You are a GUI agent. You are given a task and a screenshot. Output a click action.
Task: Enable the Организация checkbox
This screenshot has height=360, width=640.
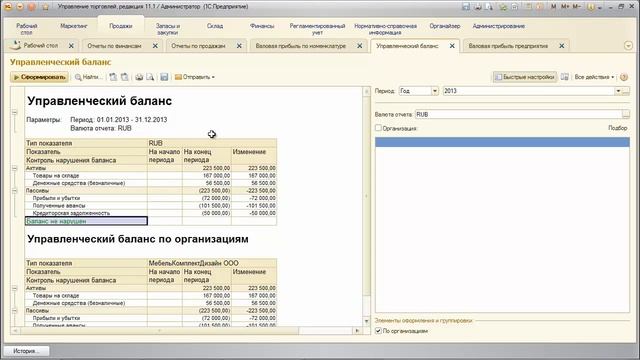coord(378,128)
